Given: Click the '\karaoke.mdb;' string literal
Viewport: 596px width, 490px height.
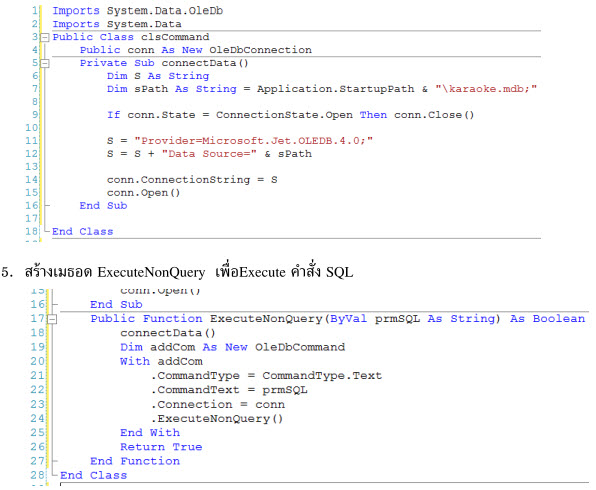Looking at the screenshot, I should pyautogui.click(x=486, y=89).
